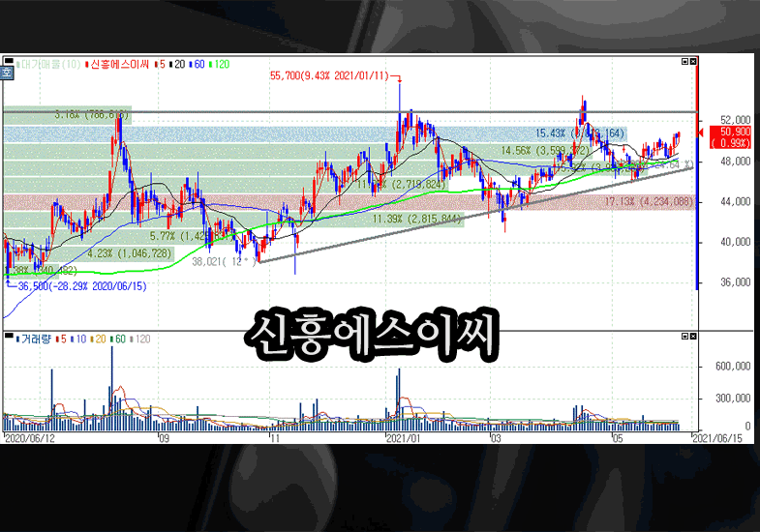Maximize the volume (거래량) pane

684,336
